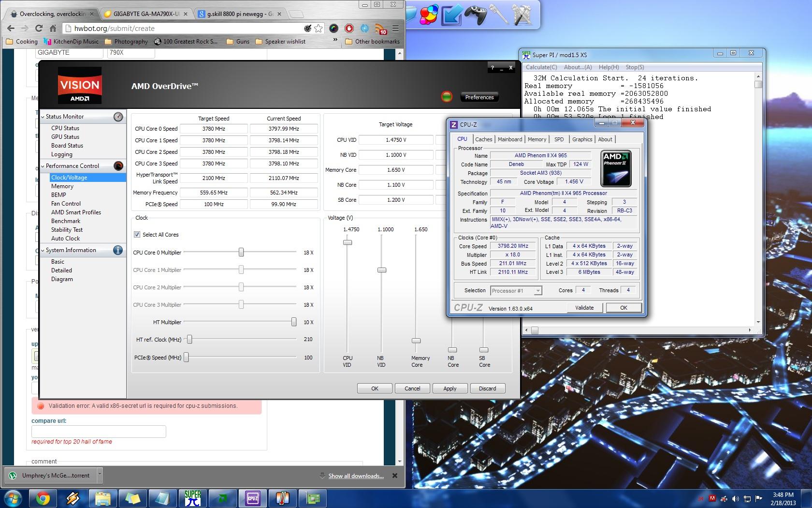Open the Windows Start menu
This screenshot has width=812, height=508.
13,498
